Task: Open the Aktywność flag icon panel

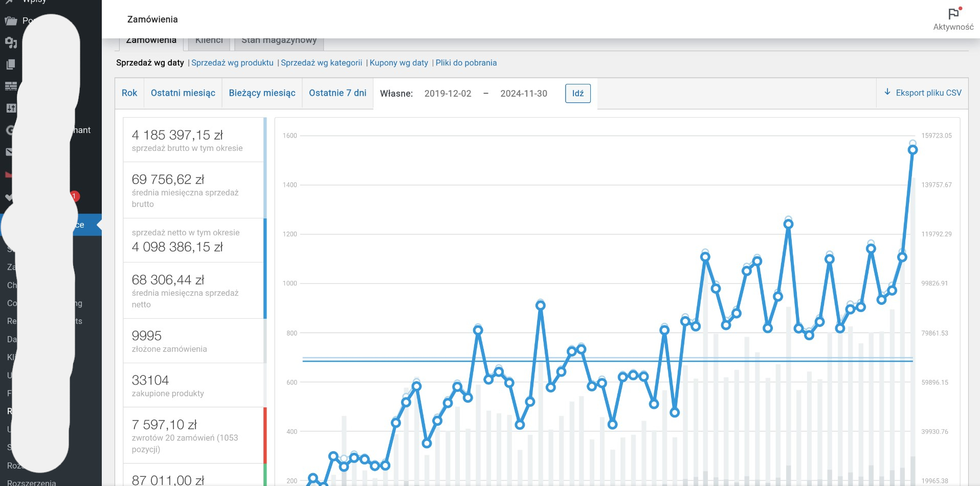Action: point(953,14)
